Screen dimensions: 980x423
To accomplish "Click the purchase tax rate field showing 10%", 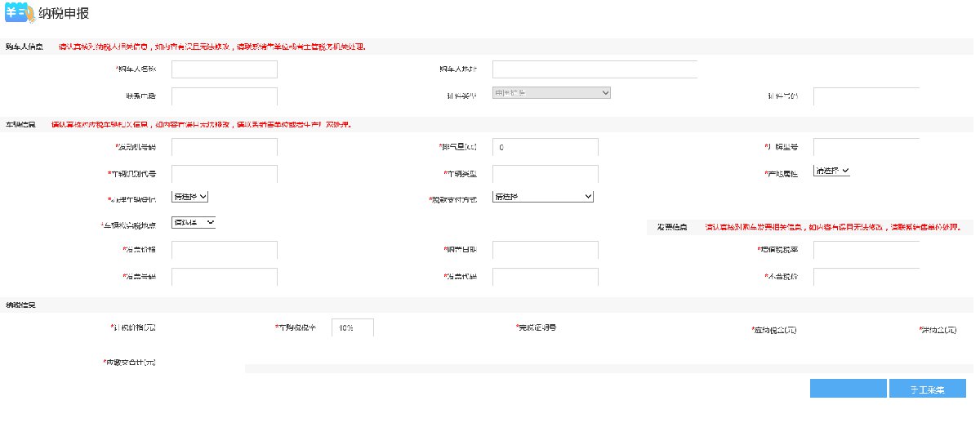I will pos(353,327).
